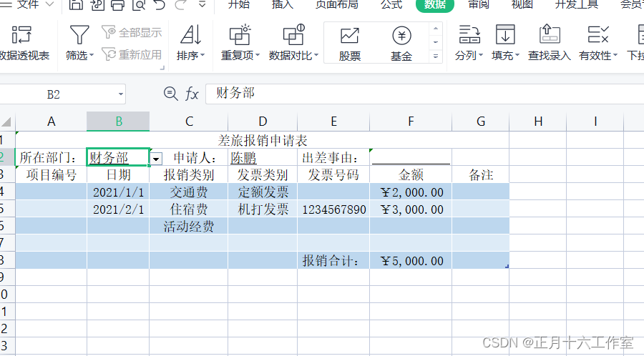Screen dimensions: 644x356
Task: Expand the Fill dropdown arrow
Action: tap(517, 55)
